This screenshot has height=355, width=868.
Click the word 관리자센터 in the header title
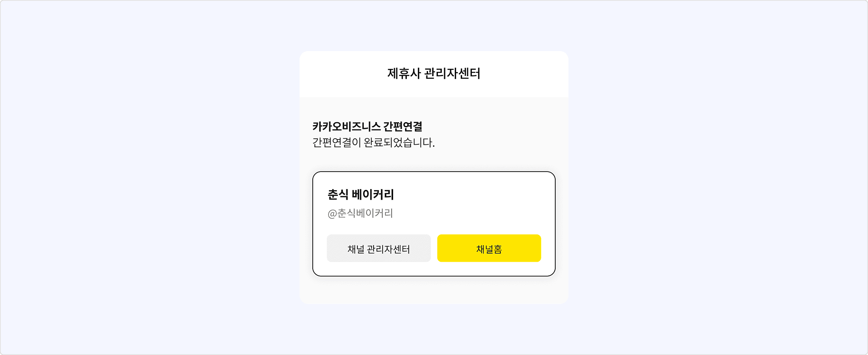tap(452, 74)
